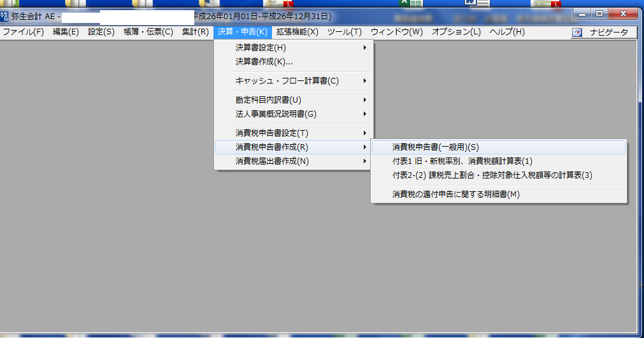Expand the 勘定科目内訳書(U) submenu
The height and width of the screenshot is (338, 644).
(x=268, y=100)
